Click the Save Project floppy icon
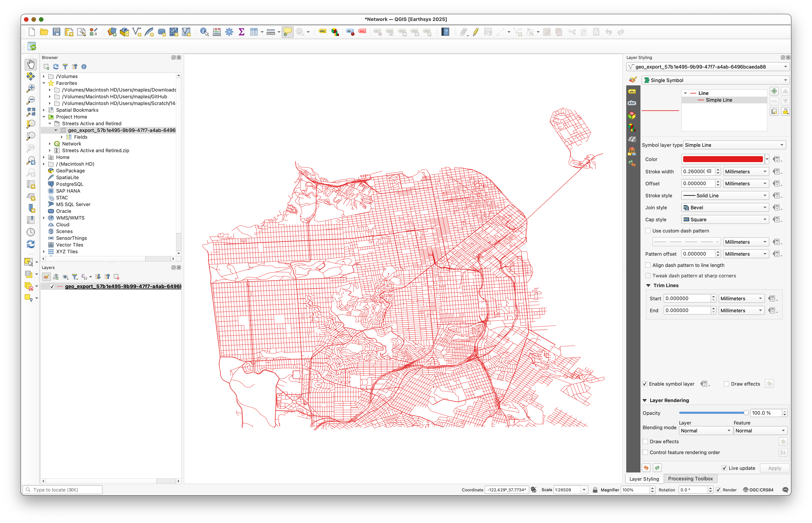The height and width of the screenshot is (523, 812). click(x=56, y=32)
